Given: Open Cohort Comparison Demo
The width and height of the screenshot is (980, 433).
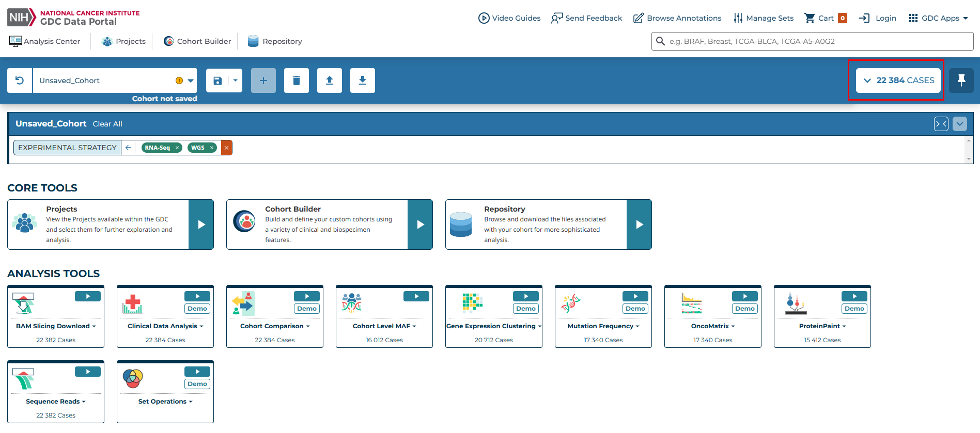Looking at the screenshot, I should click(307, 309).
